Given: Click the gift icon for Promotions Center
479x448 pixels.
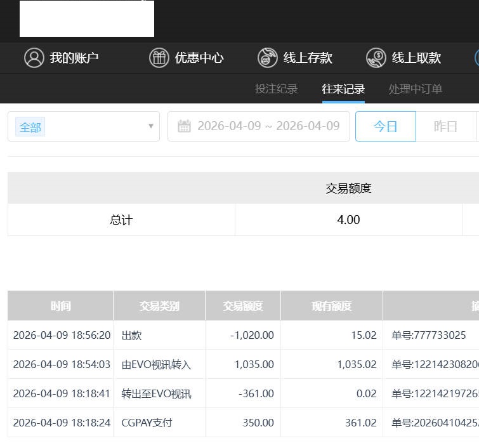Looking at the screenshot, I should [159, 58].
